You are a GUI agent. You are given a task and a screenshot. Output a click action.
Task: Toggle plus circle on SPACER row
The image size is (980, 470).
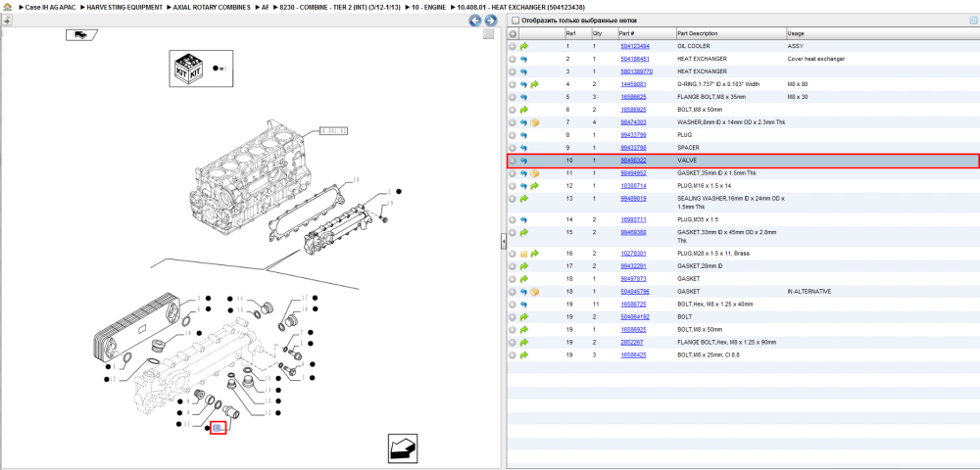point(513,148)
